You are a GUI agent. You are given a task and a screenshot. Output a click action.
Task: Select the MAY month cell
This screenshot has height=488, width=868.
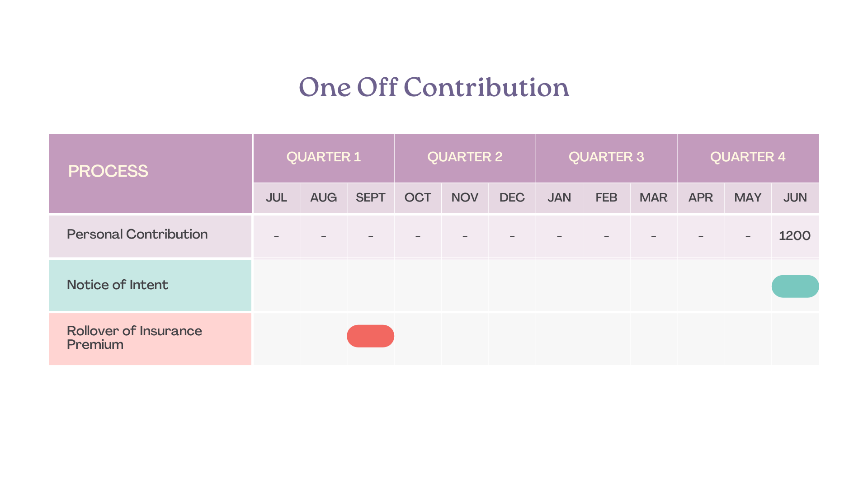click(x=748, y=198)
